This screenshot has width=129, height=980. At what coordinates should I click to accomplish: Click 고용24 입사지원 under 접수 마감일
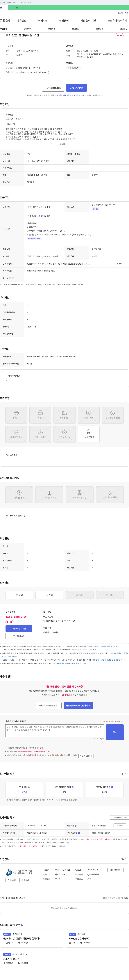[19, 629]
